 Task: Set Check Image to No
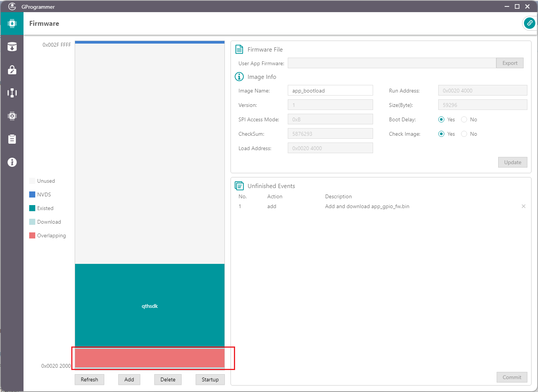pos(464,134)
